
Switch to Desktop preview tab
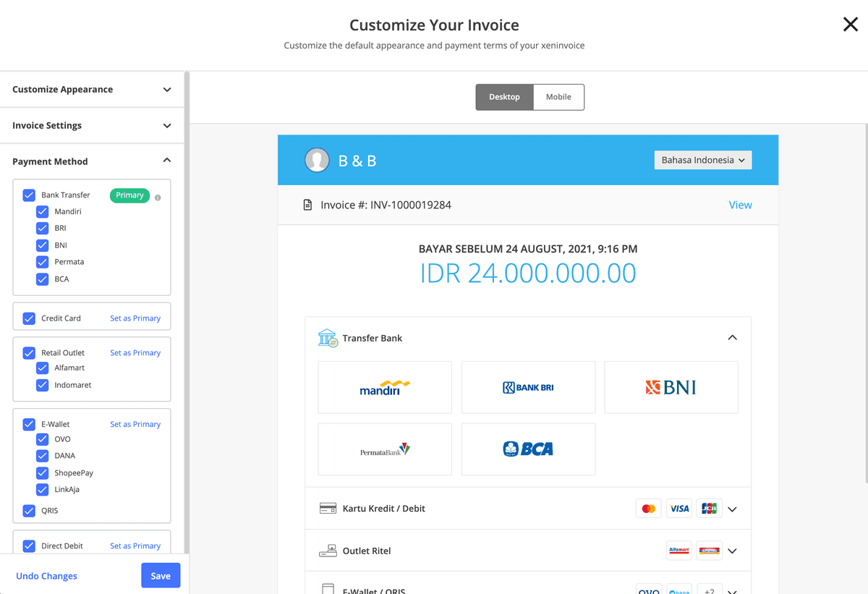504,97
